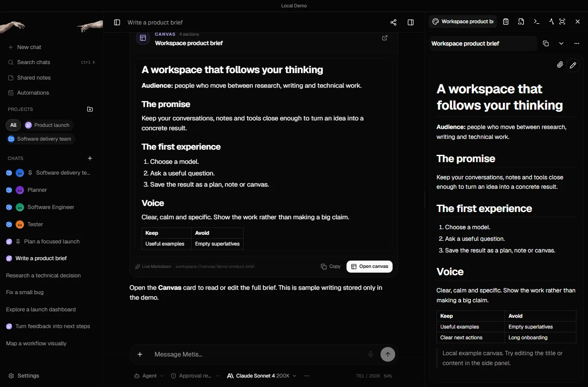Click the Copy button on canvas card
The width and height of the screenshot is (588, 387).
(x=331, y=267)
